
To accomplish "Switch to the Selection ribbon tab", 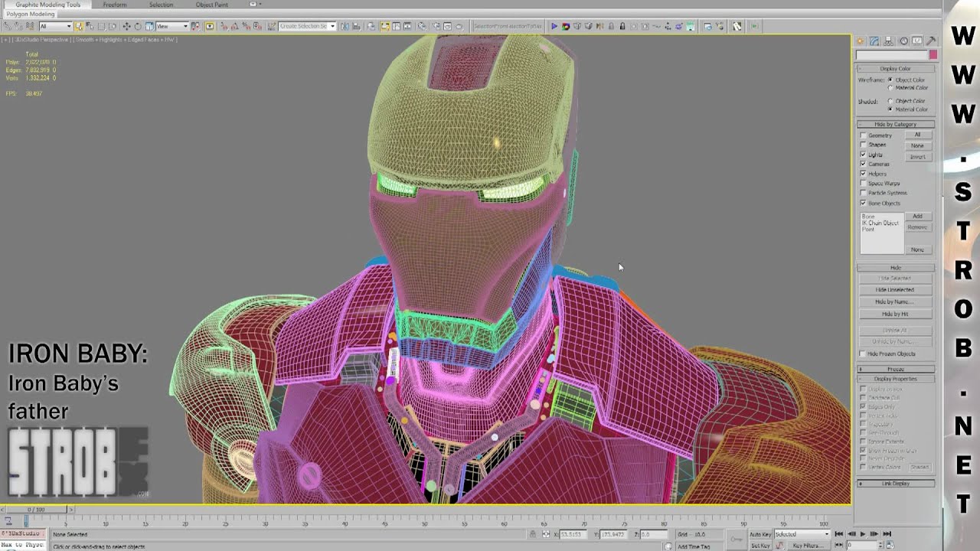I will [x=161, y=5].
